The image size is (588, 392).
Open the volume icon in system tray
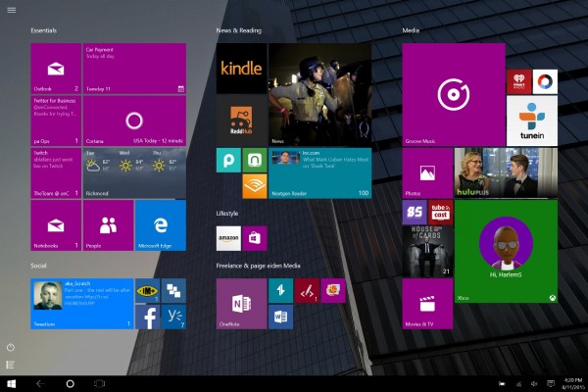[x=534, y=384]
